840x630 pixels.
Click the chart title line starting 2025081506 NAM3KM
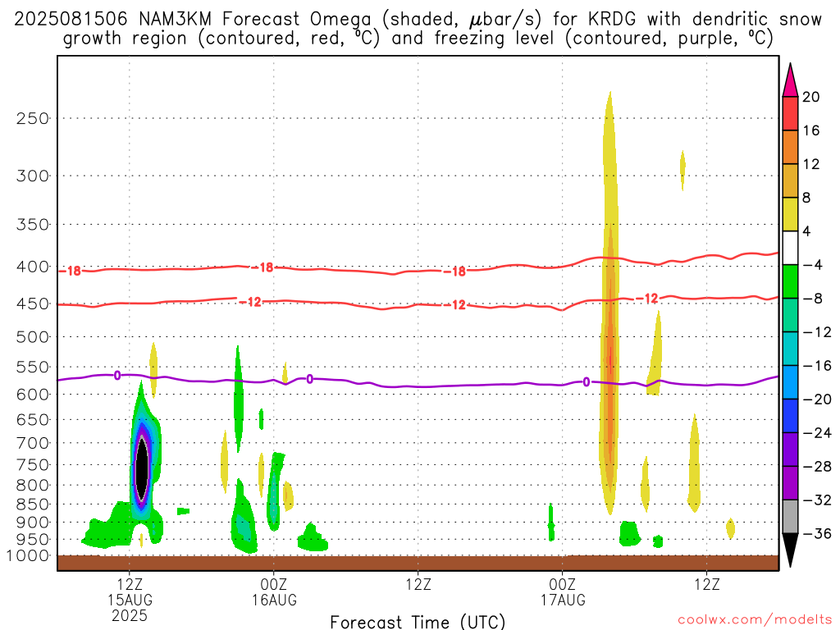point(418,20)
